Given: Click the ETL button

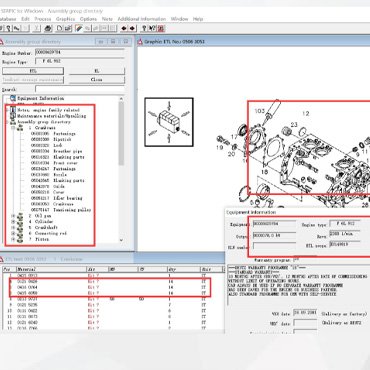Looking at the screenshot, I should click(x=33, y=71).
